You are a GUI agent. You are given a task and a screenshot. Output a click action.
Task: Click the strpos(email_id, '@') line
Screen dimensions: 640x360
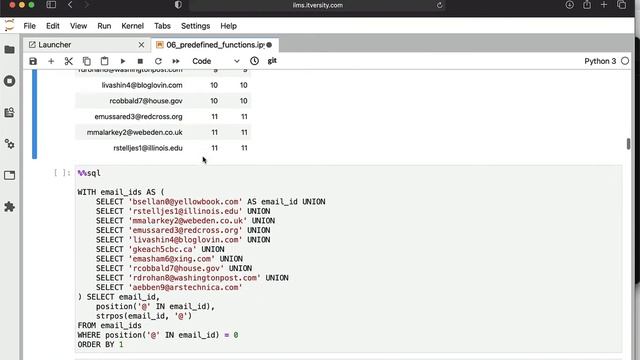[144, 316]
